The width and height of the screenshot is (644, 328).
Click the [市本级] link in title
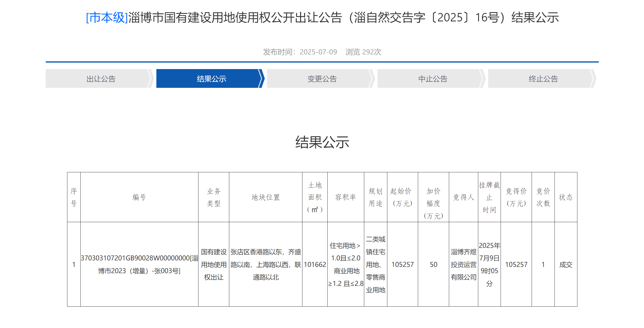coord(107,18)
